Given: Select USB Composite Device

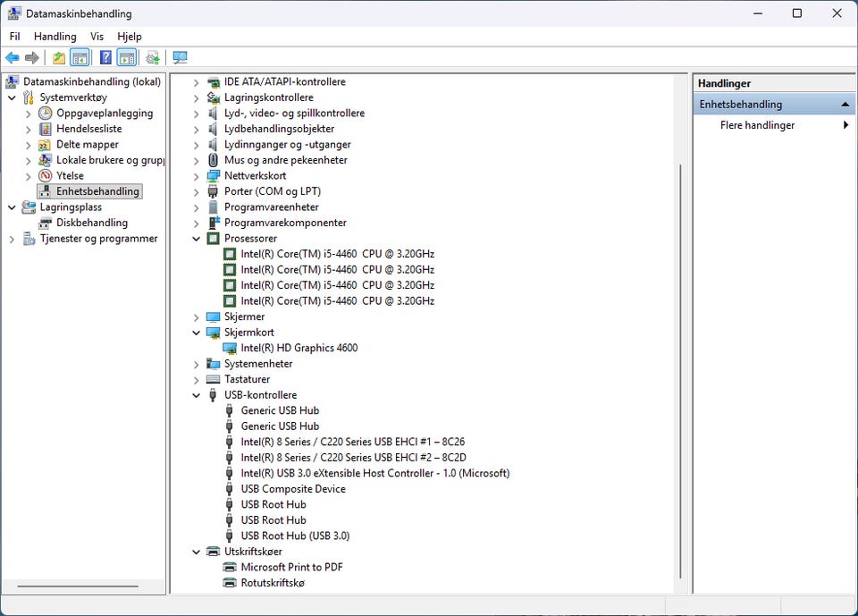Looking at the screenshot, I should [x=293, y=489].
